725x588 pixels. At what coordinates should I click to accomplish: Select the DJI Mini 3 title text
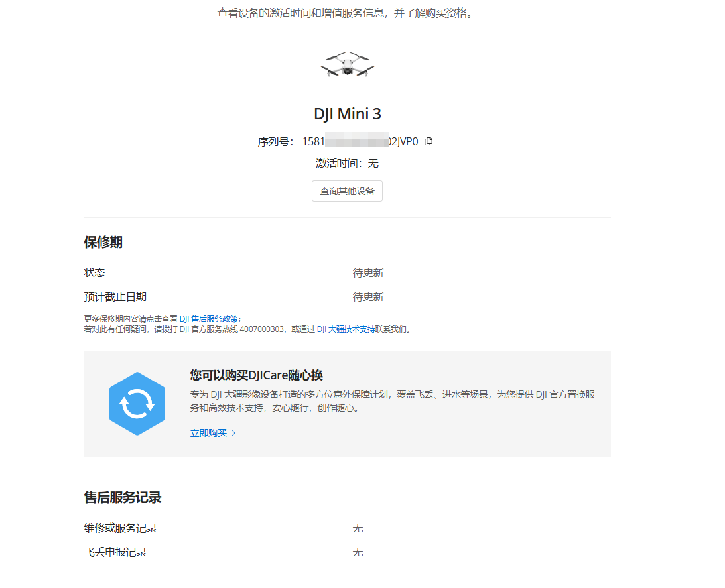tap(347, 114)
